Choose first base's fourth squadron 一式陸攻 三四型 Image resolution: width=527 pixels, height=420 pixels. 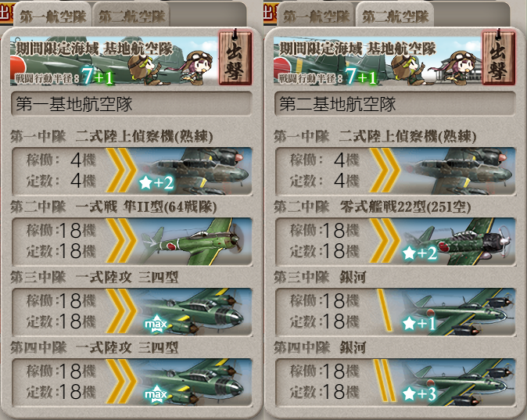click(131, 382)
